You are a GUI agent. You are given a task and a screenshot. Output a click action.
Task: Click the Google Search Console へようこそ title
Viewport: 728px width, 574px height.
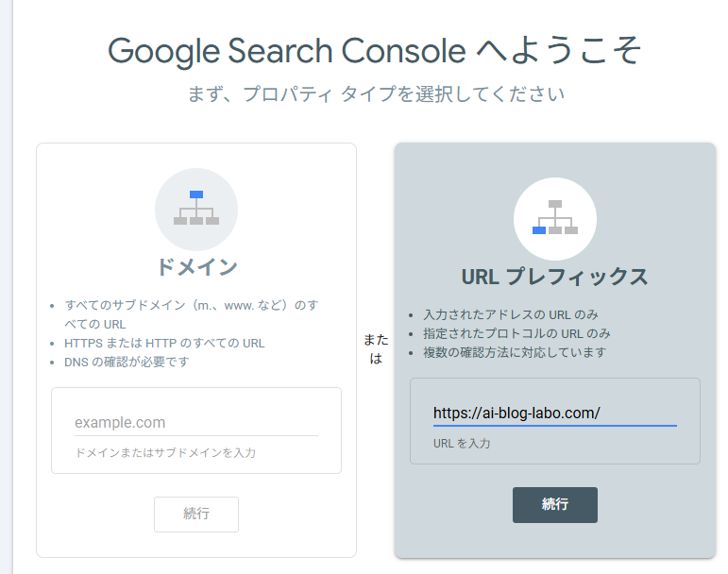(375, 50)
